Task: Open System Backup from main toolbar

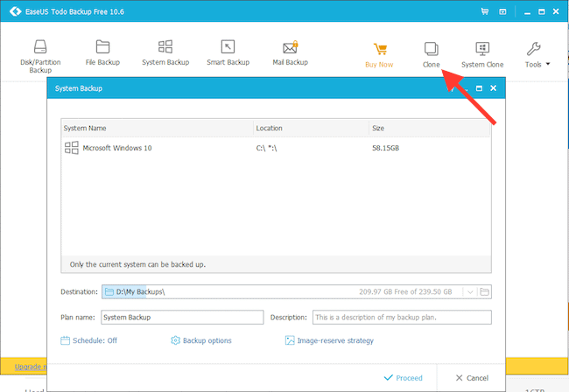Action: tap(165, 53)
